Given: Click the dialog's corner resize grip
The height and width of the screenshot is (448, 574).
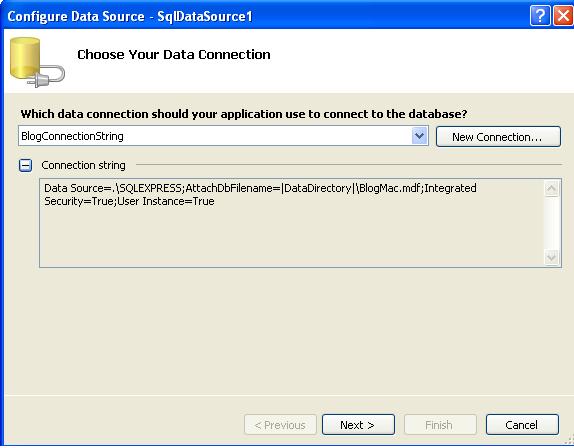Looking at the screenshot, I should point(570,440).
